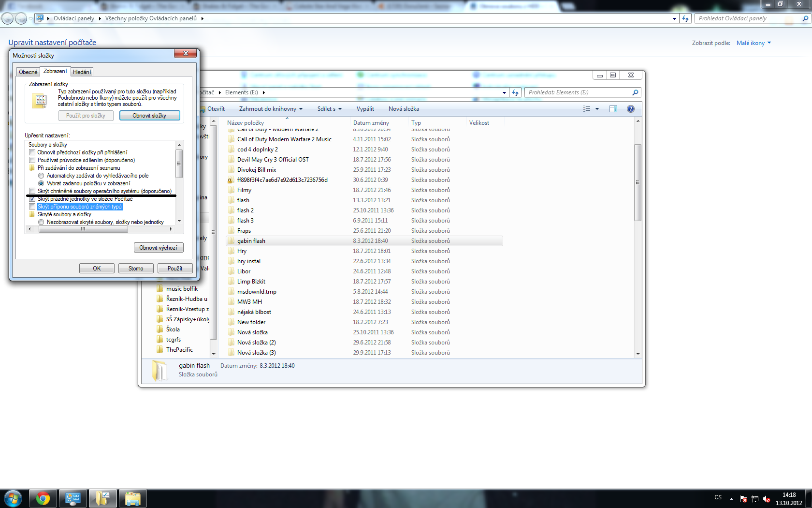Check 'Skrýt příponu souborů známých typů' checkbox
The width and height of the screenshot is (812, 508).
[x=32, y=207]
